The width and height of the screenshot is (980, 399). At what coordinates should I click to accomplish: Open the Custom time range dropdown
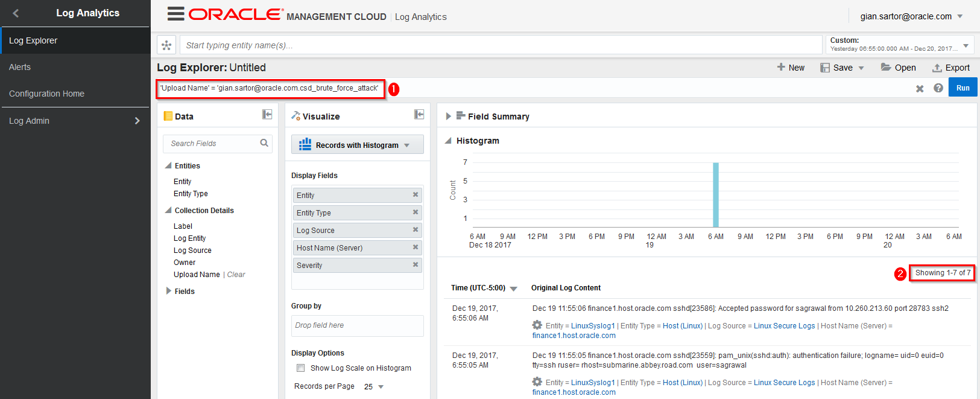966,46
